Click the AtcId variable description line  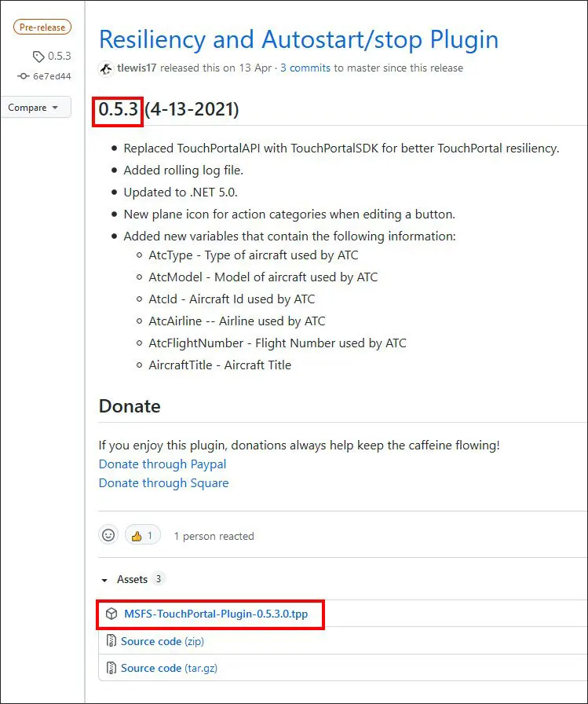click(232, 299)
